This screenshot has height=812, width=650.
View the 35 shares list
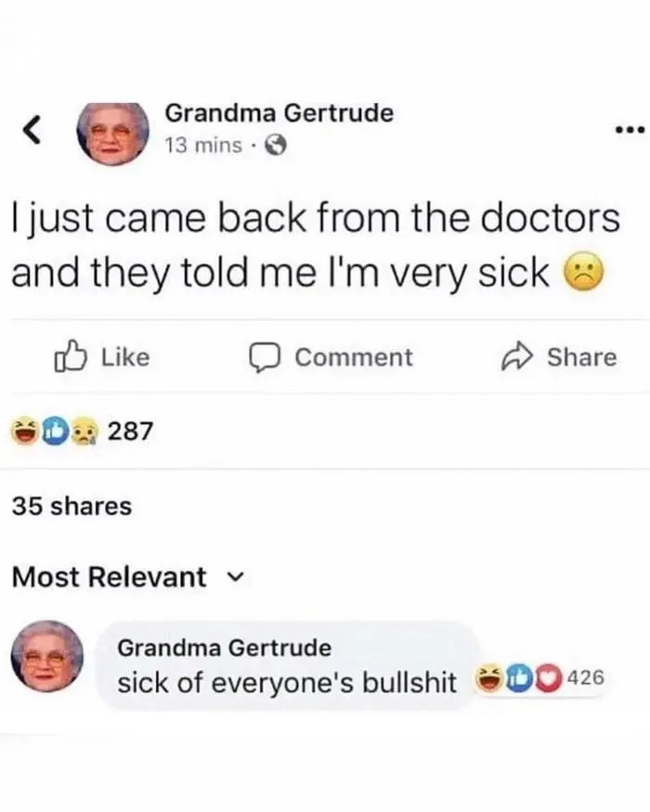coord(72,506)
